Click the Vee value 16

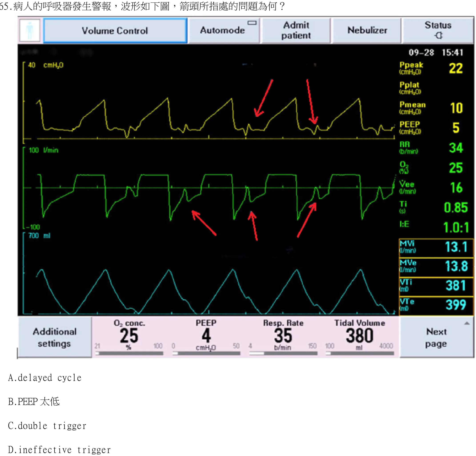pos(456,188)
